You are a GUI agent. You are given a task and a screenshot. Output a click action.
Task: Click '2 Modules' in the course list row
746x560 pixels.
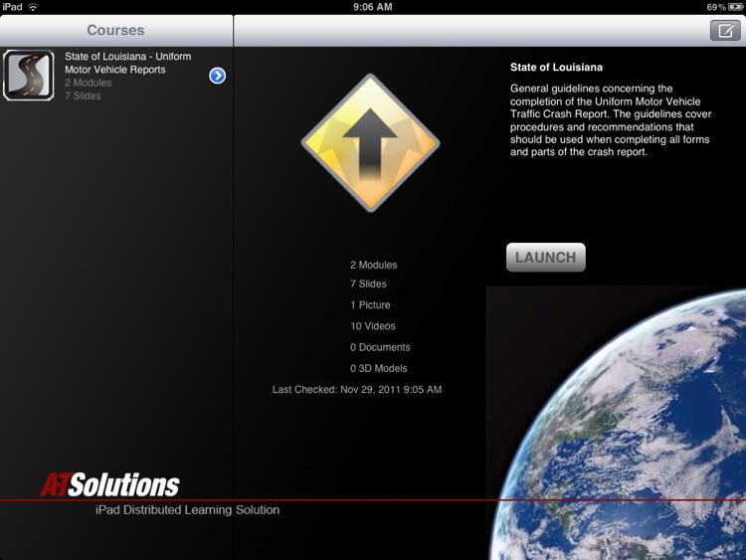88,83
